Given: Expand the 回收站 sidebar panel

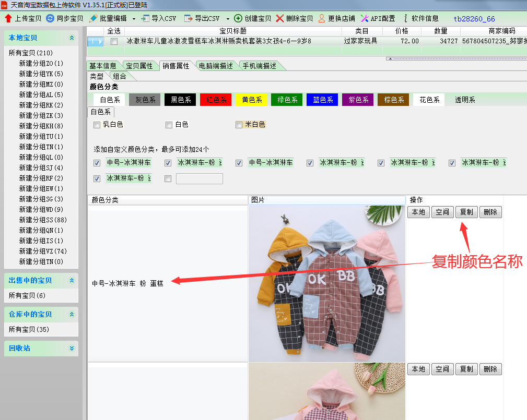Looking at the screenshot, I should tap(72, 349).
